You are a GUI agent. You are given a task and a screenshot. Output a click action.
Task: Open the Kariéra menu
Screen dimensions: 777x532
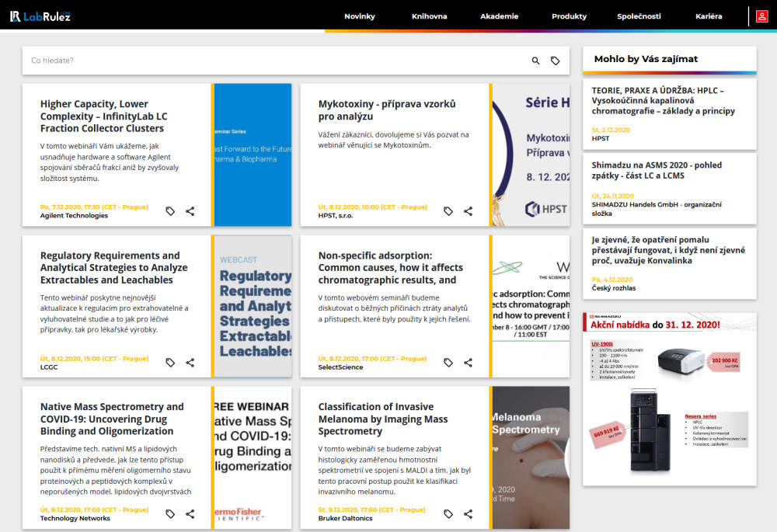coord(709,16)
